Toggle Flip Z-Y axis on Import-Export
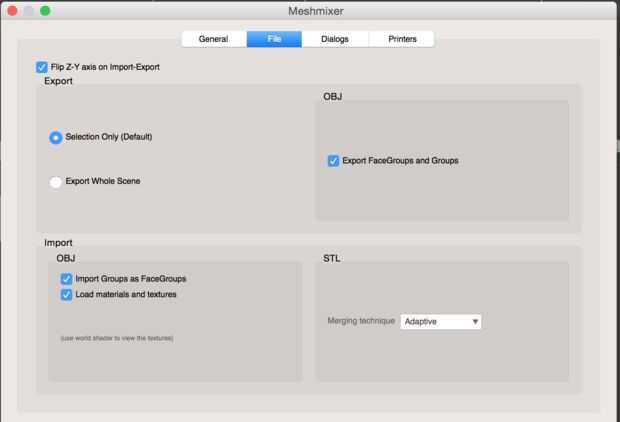 click(42, 67)
